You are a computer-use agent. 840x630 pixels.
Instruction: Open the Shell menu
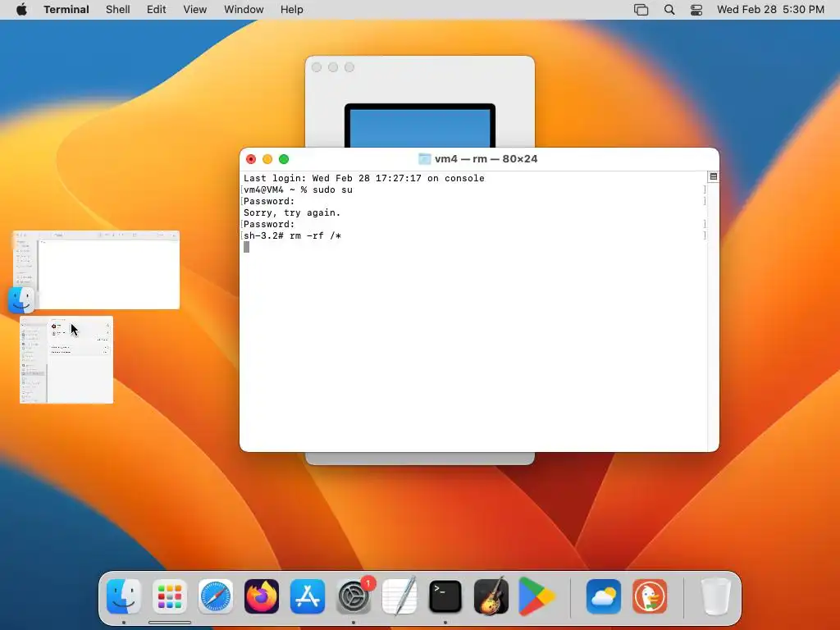click(x=118, y=10)
